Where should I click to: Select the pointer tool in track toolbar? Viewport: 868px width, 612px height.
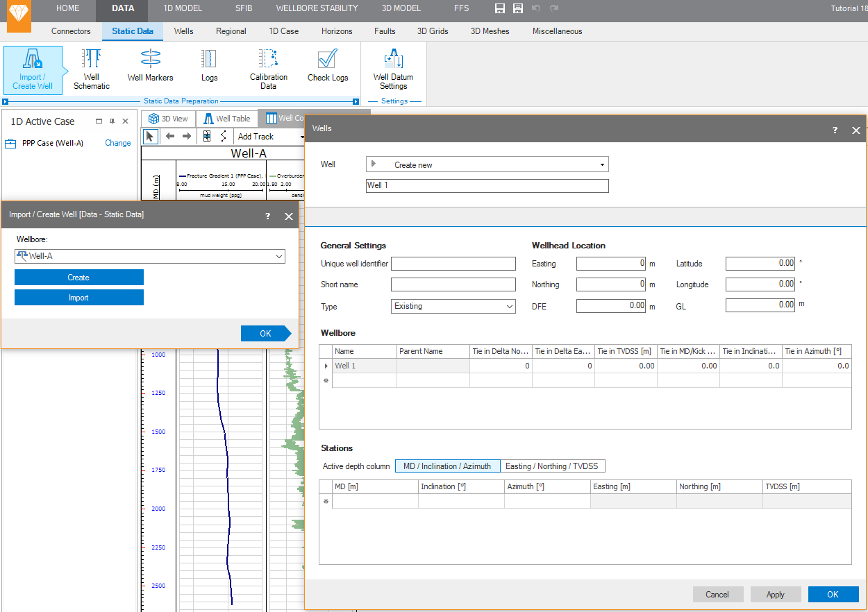[x=150, y=137]
